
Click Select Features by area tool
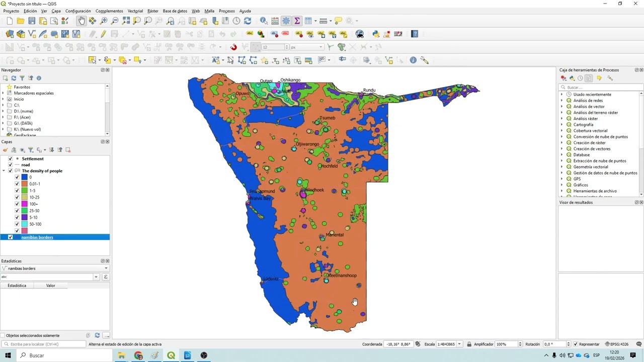(x=92, y=60)
